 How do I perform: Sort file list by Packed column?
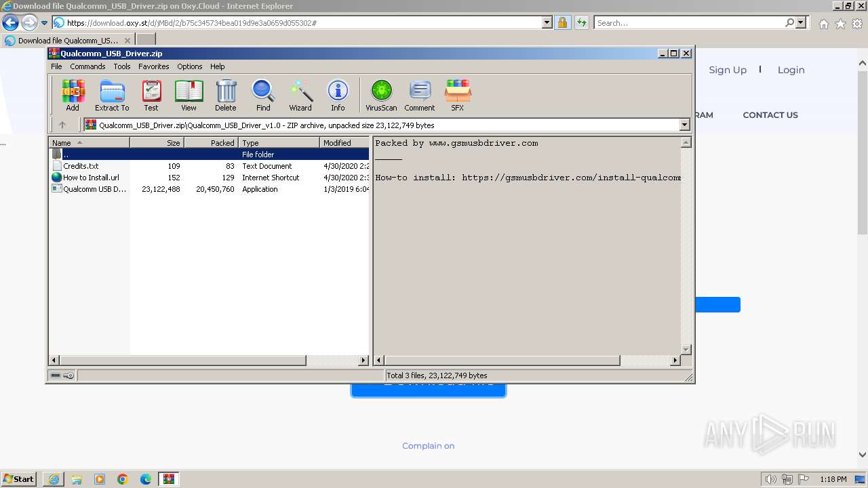tap(211, 142)
